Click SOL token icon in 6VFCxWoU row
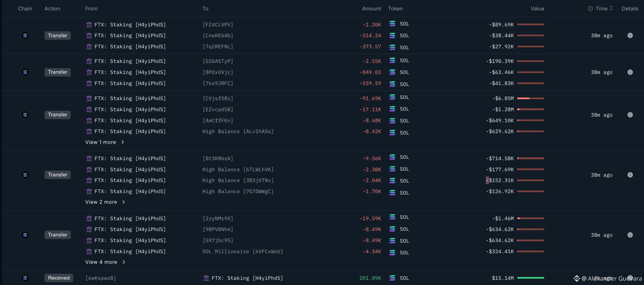644x285 pixels. (x=392, y=252)
